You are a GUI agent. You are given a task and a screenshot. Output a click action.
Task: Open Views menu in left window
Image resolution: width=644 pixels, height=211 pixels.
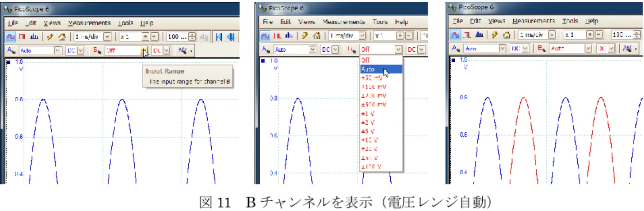tap(52, 22)
